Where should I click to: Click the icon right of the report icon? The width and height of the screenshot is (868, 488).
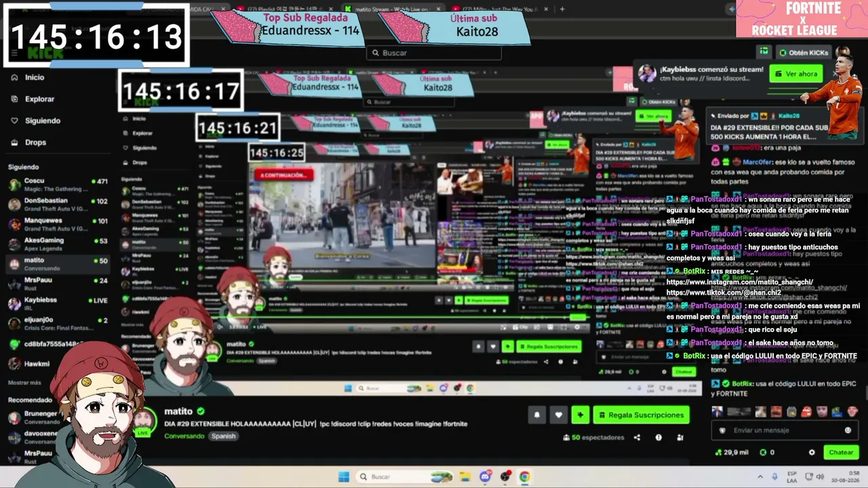tap(680, 438)
